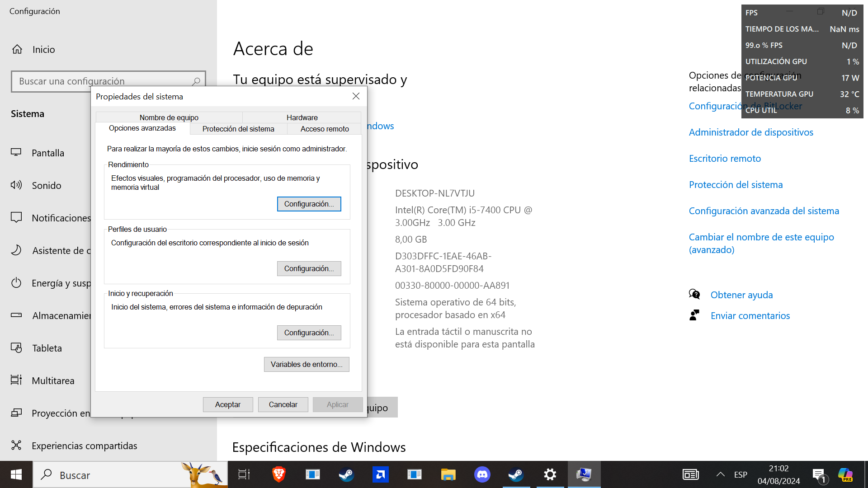Click Configuración button under Rendimiento
This screenshot has height=488, width=868.
(x=309, y=204)
